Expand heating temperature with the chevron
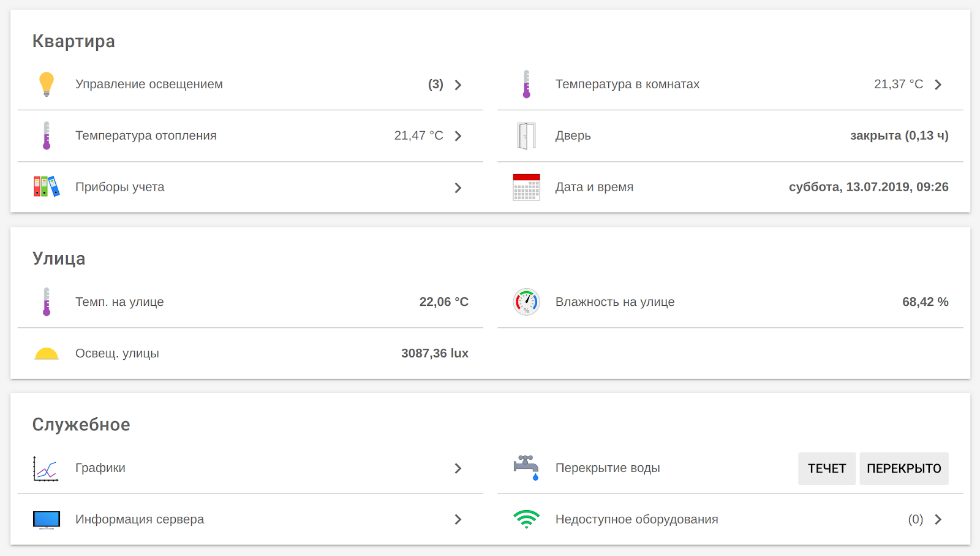 pos(458,136)
